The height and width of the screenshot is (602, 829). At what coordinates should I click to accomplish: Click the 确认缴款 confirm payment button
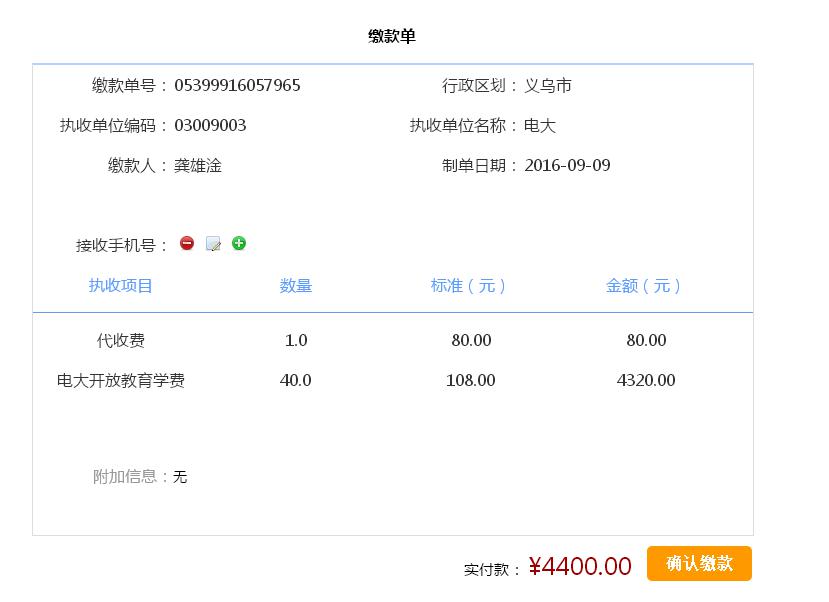coord(699,564)
